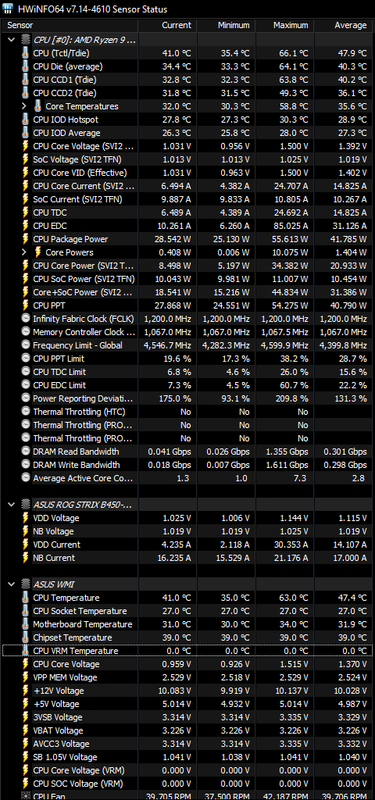Click clock icon beside Infinity Fabric Clock (FCLK)
This screenshot has width=375, height=800.
[x=26, y=318]
